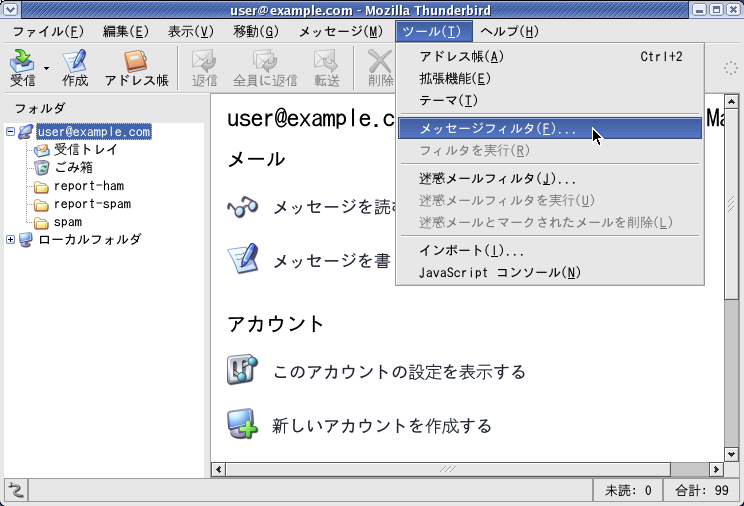Click the report-spam folder icon
744x506 pixels.
pos(42,205)
